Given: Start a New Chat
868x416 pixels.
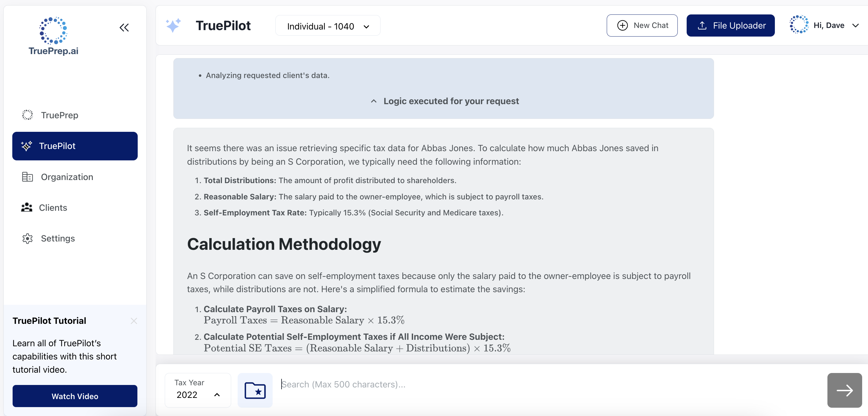Looking at the screenshot, I should [642, 25].
